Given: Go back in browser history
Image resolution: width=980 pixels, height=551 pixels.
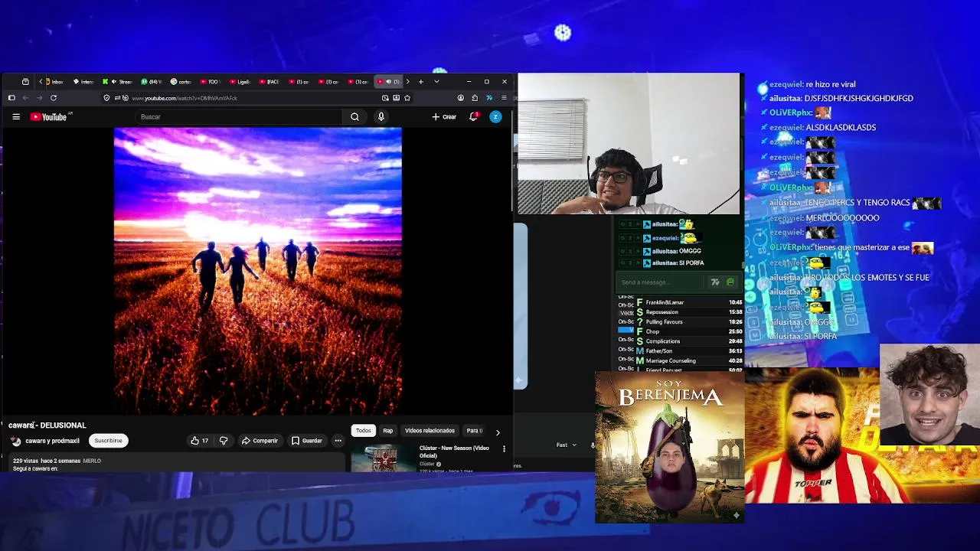Looking at the screenshot, I should coord(25,98).
